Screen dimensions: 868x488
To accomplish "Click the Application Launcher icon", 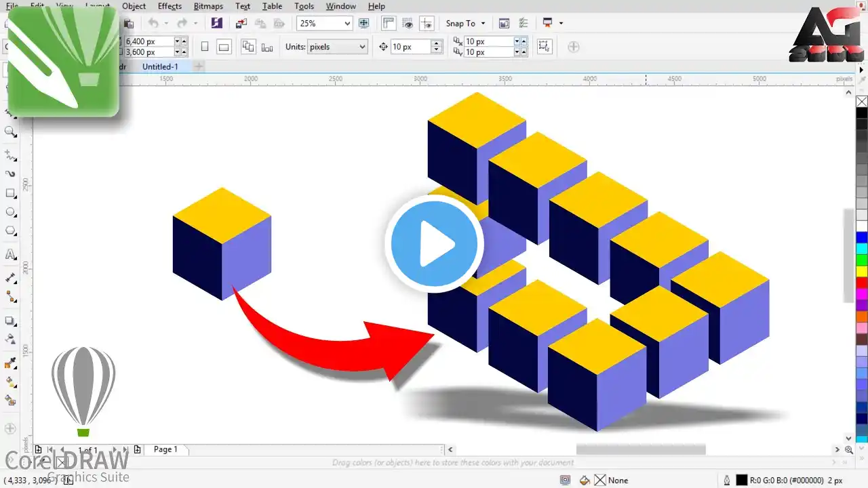I will coord(548,23).
